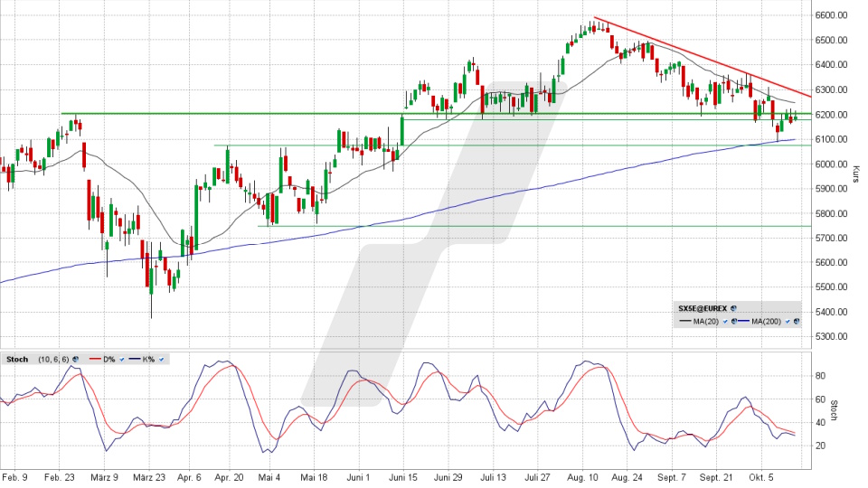Click the stochastic 80 axis label
The image size is (868, 488).
tap(820, 376)
